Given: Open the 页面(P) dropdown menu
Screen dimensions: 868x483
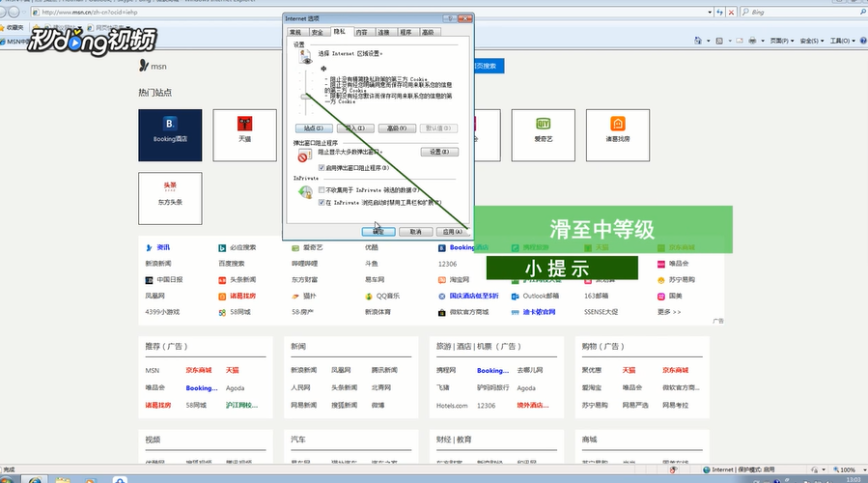Looking at the screenshot, I should coord(782,41).
